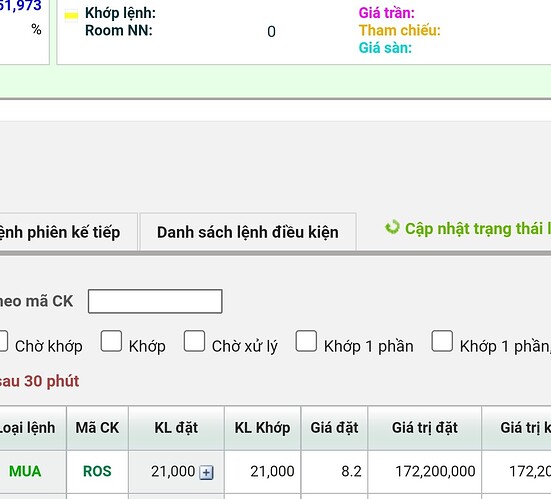Click the sau 30 phút notice text
Screen dimensions: 551x499
(39, 381)
